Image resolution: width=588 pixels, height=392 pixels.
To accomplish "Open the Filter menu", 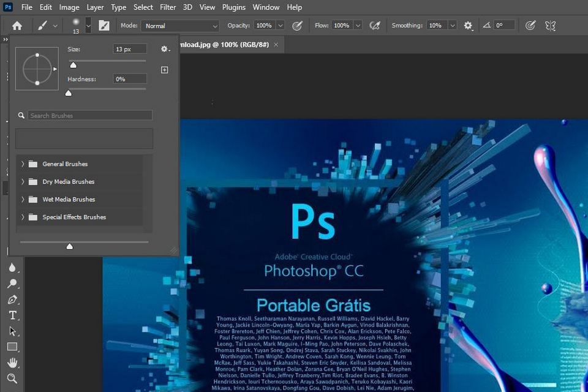I will click(x=168, y=7).
